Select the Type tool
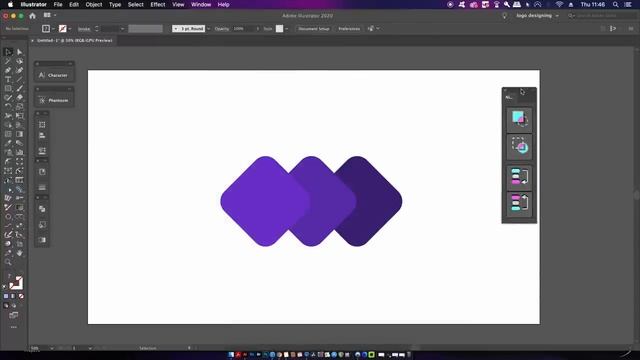640x360 pixels. pos(8,79)
